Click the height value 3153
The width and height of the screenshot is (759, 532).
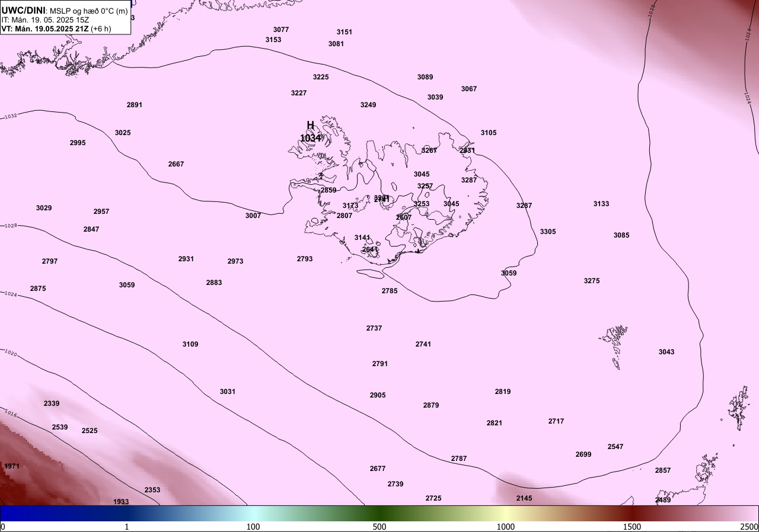tap(273, 40)
